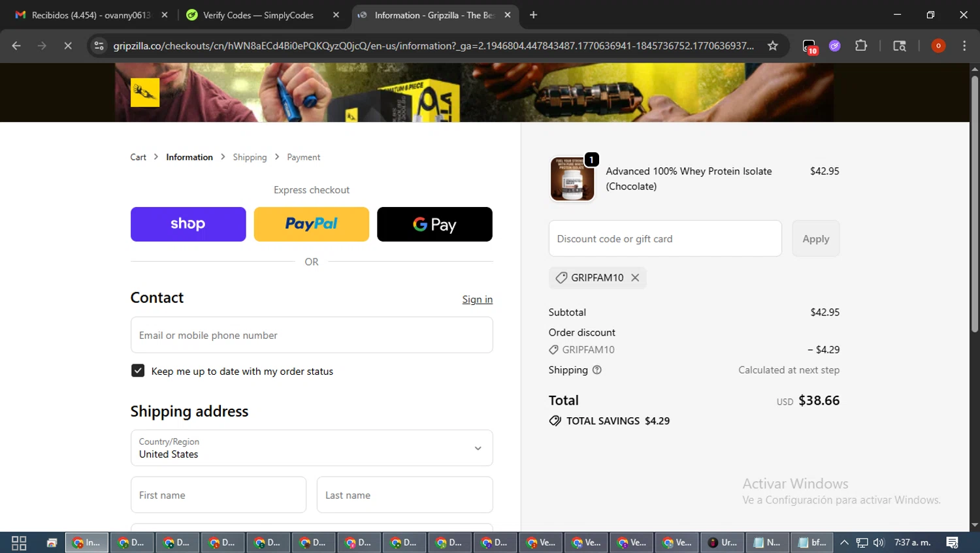Viewport: 980px width, 553px height.
Task: Click 'Advanced 100% Whey Protein Isolate' product name
Action: [689, 178]
